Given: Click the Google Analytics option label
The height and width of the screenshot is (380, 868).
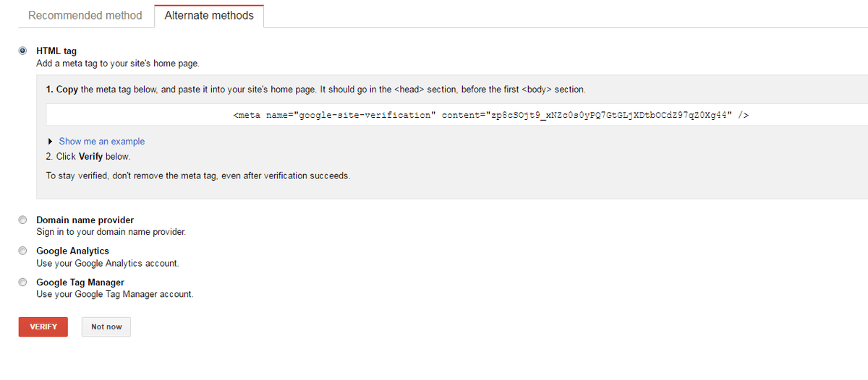Looking at the screenshot, I should tap(72, 251).
